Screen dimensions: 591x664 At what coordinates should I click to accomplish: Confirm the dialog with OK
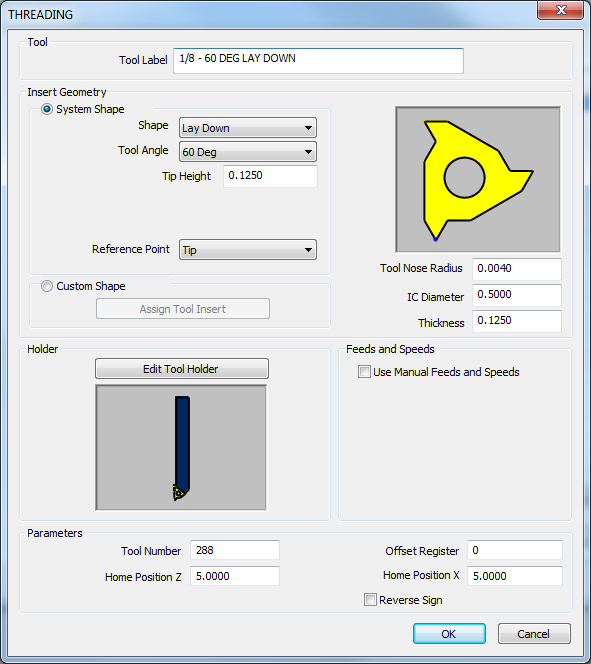click(x=449, y=634)
